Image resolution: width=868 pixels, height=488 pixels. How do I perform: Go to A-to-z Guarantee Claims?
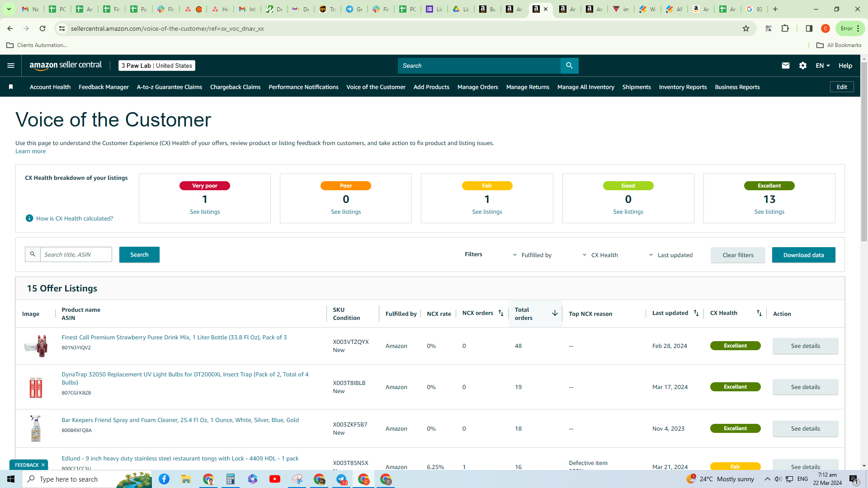click(170, 87)
